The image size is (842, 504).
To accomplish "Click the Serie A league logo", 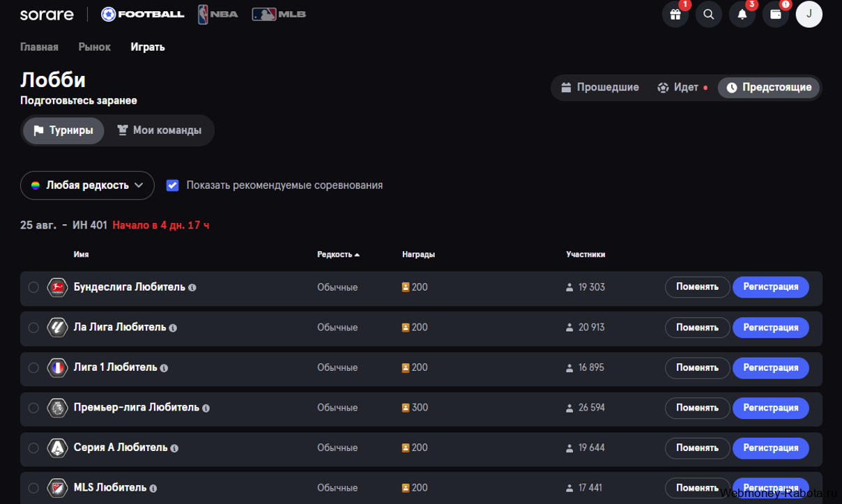I will 57,448.
